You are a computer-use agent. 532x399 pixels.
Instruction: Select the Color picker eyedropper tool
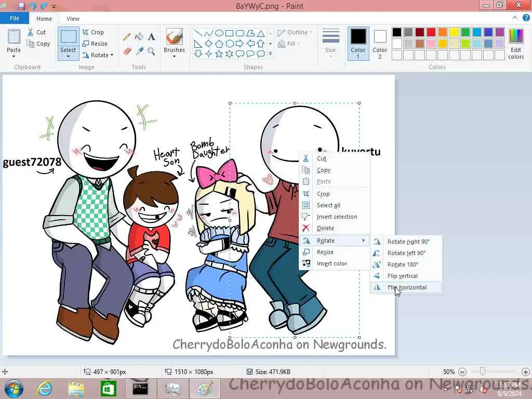[x=139, y=51]
